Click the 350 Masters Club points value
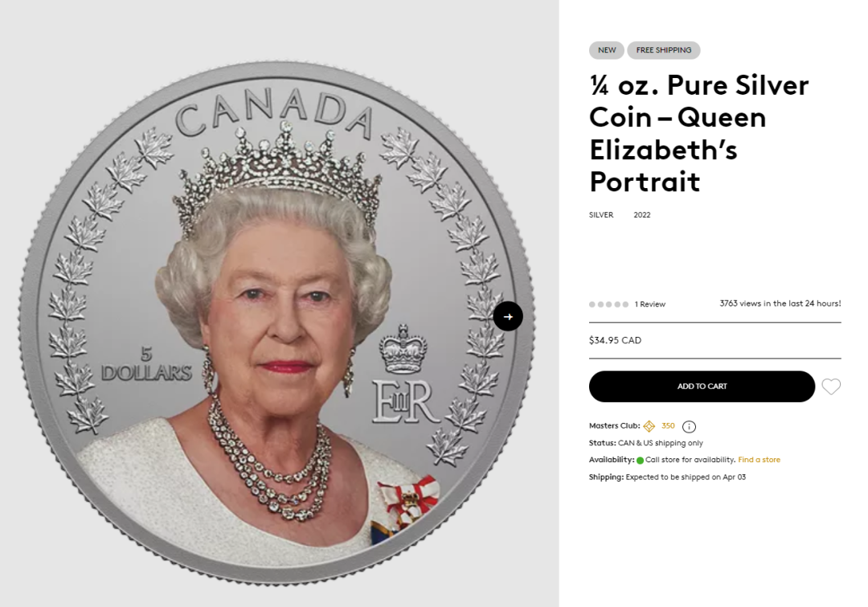 pos(668,426)
